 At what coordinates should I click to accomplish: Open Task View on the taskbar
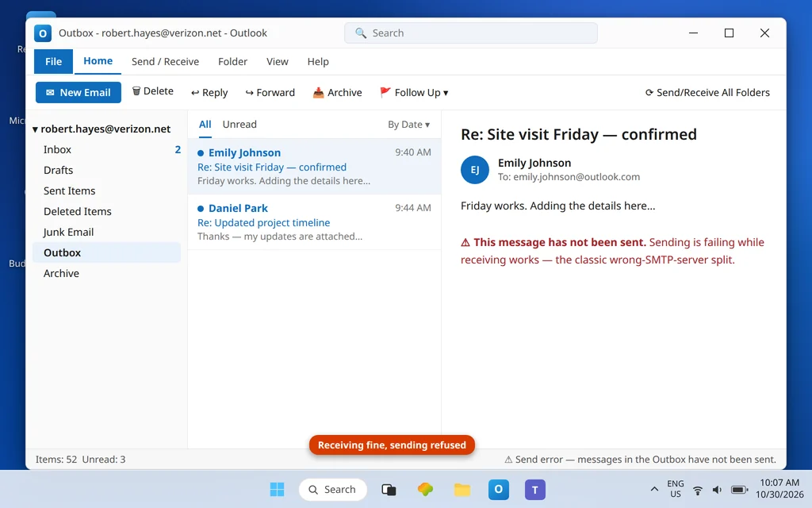coord(389,489)
